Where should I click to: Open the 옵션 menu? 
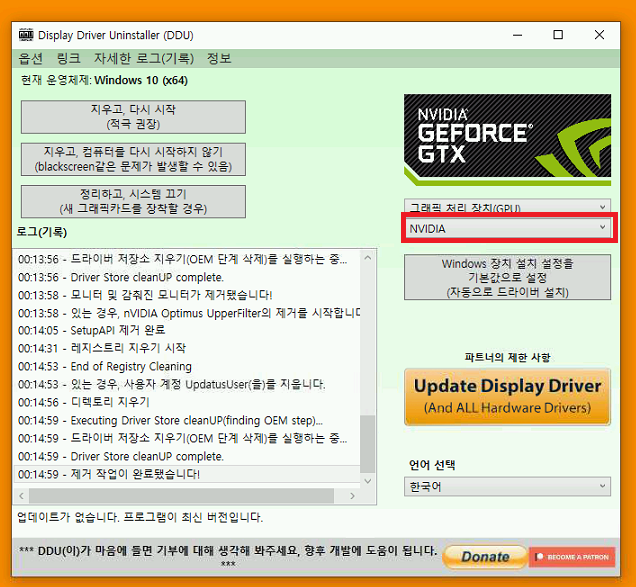coord(30,58)
